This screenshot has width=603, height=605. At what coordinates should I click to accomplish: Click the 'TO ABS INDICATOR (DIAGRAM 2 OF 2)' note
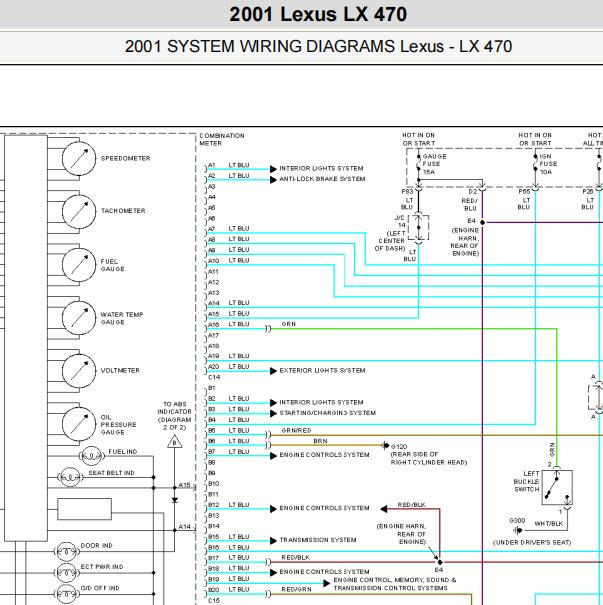[x=174, y=416]
